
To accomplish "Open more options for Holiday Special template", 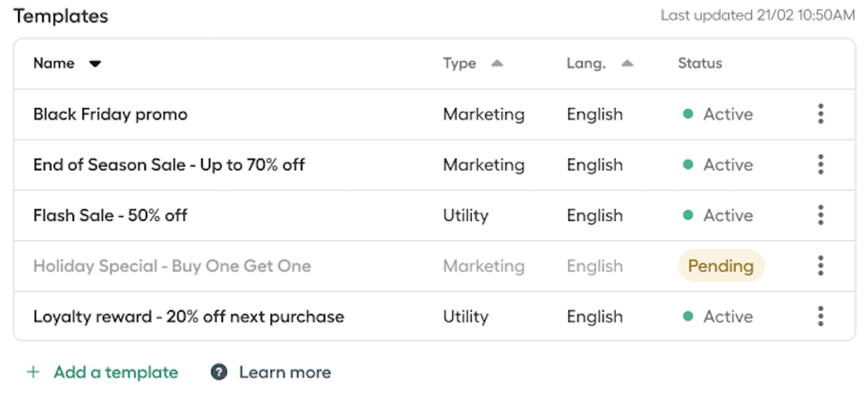I will click(x=820, y=266).
